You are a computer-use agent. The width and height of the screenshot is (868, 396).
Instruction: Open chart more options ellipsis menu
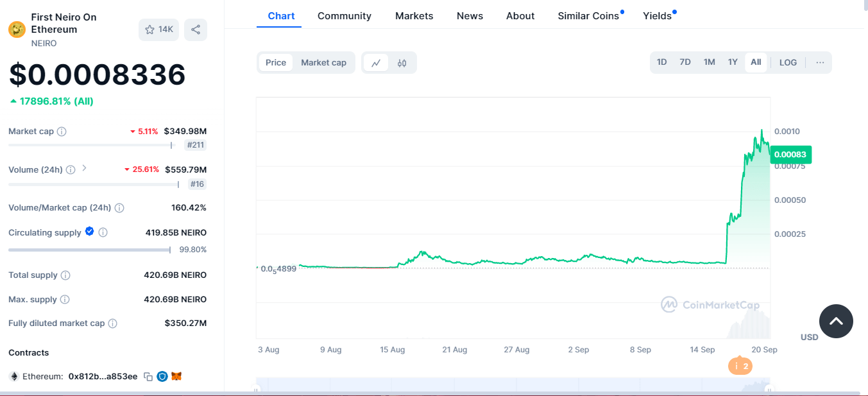[x=820, y=62]
